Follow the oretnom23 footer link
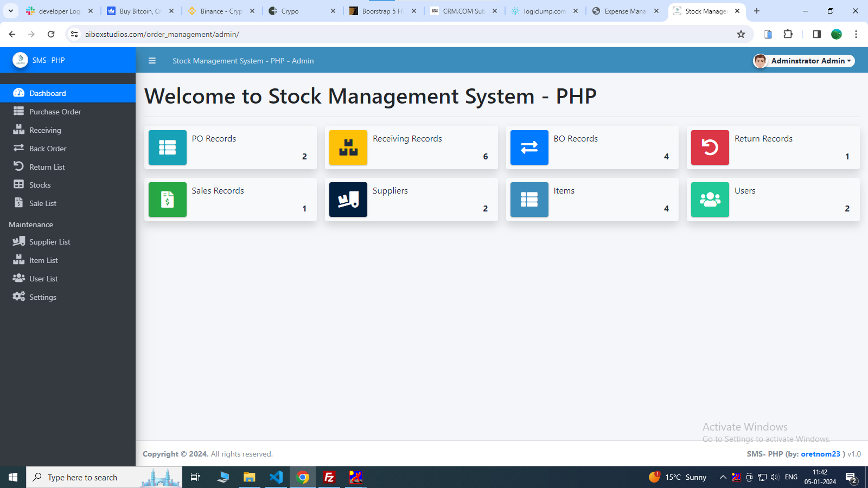This screenshot has width=868, height=488. pos(820,454)
